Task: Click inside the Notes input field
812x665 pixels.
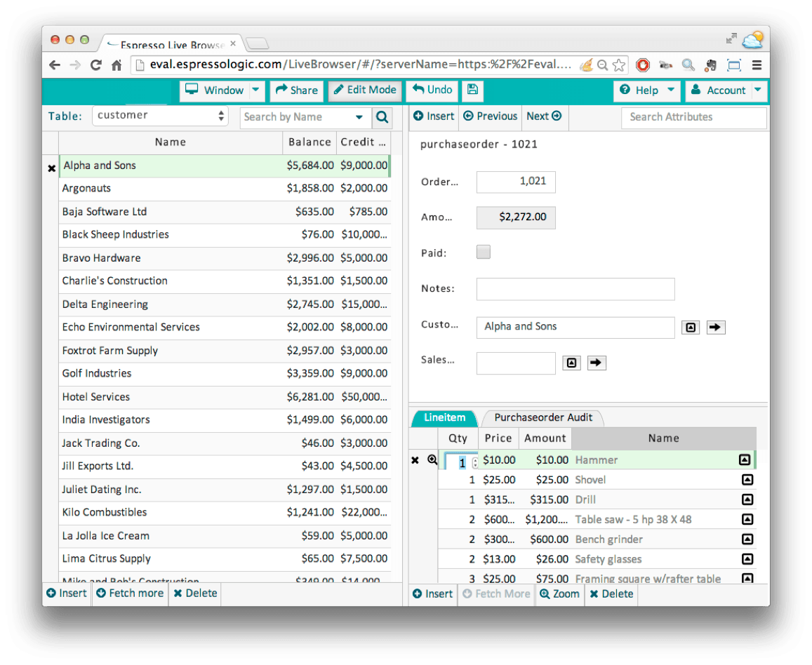Action: click(575, 288)
